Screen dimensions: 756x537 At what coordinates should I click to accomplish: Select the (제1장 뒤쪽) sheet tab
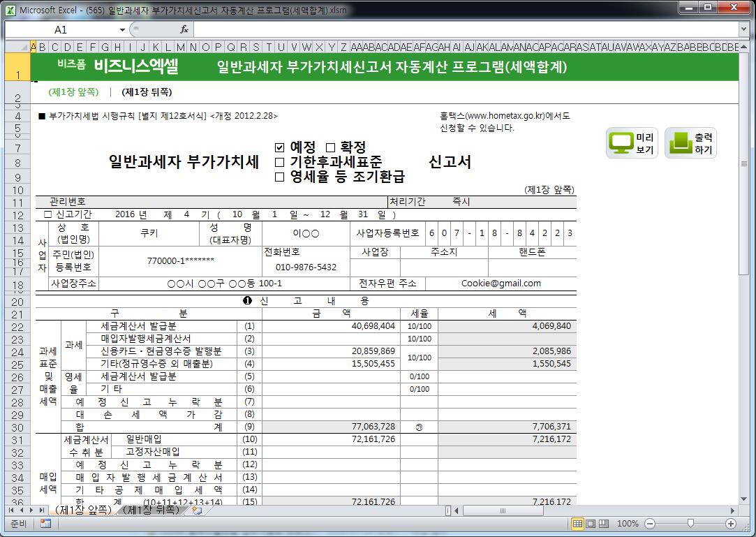click(151, 510)
